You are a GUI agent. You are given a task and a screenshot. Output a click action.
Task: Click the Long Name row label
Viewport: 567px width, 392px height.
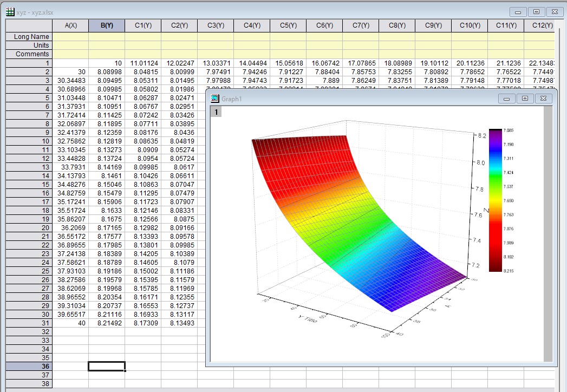(x=28, y=36)
